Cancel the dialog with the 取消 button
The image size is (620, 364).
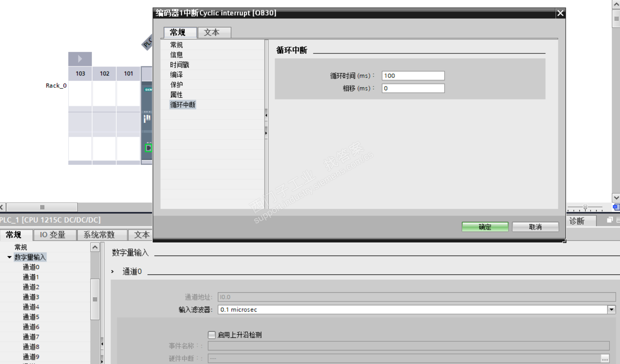(x=535, y=227)
